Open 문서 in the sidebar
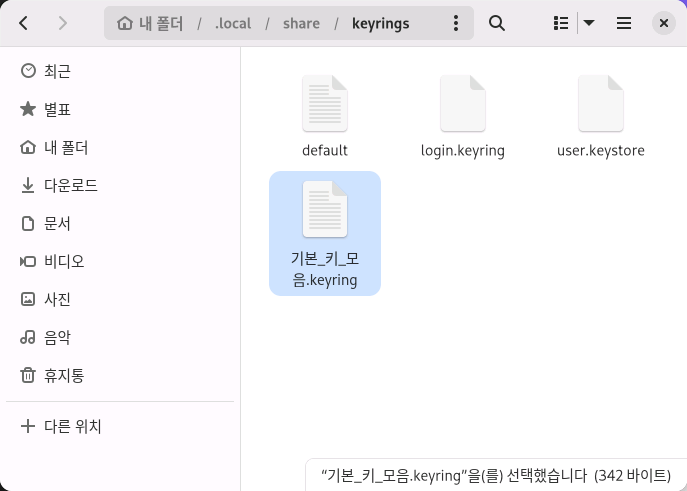The width and height of the screenshot is (687, 491). click(120, 223)
